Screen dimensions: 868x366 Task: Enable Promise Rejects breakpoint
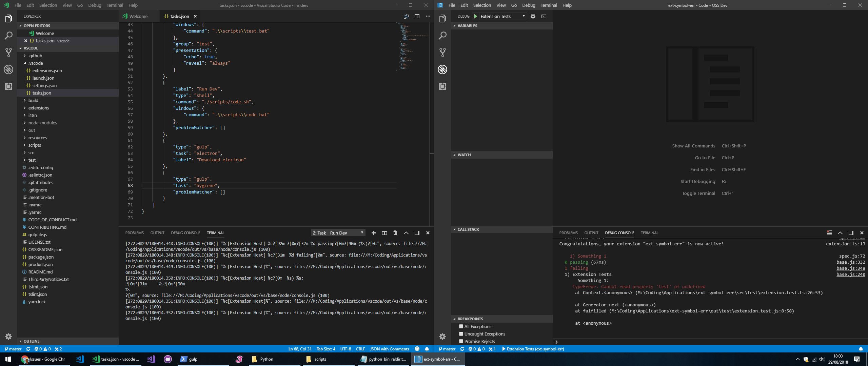tap(461, 341)
